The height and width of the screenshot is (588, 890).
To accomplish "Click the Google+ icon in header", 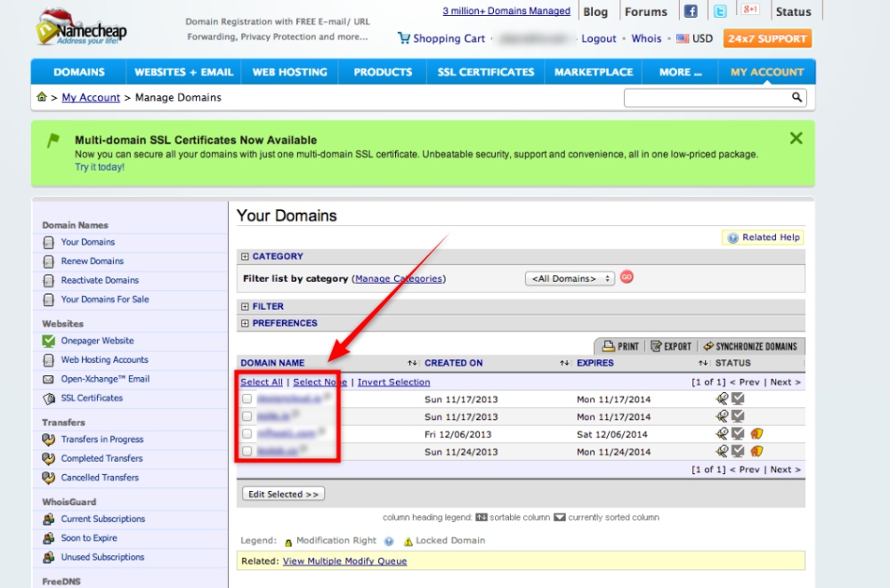I will 750,11.
